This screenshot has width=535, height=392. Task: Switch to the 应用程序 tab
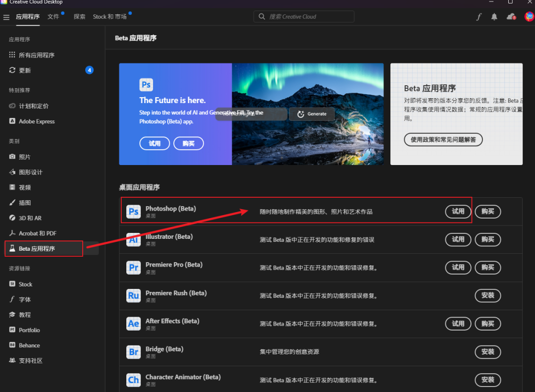pyautogui.click(x=28, y=17)
